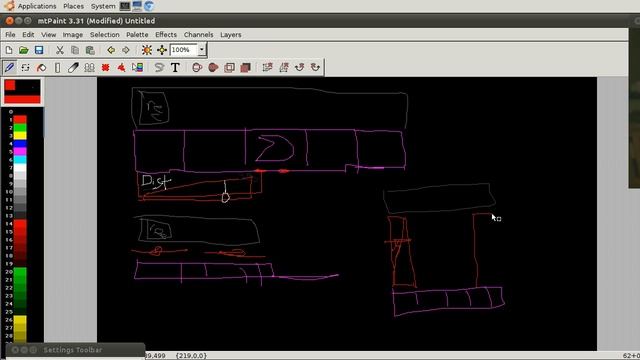Select the Paint pencil tool
Screen dimensions: 640x360
[x=10, y=67]
